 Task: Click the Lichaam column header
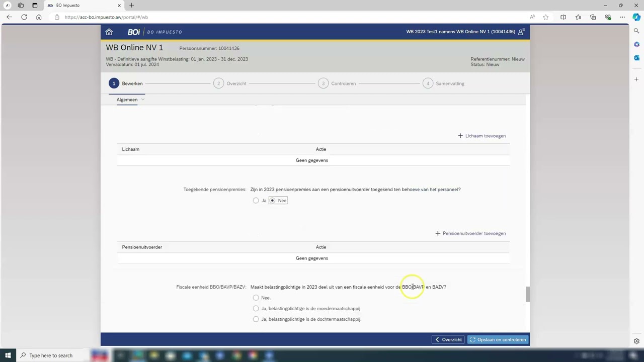pyautogui.click(x=130, y=149)
